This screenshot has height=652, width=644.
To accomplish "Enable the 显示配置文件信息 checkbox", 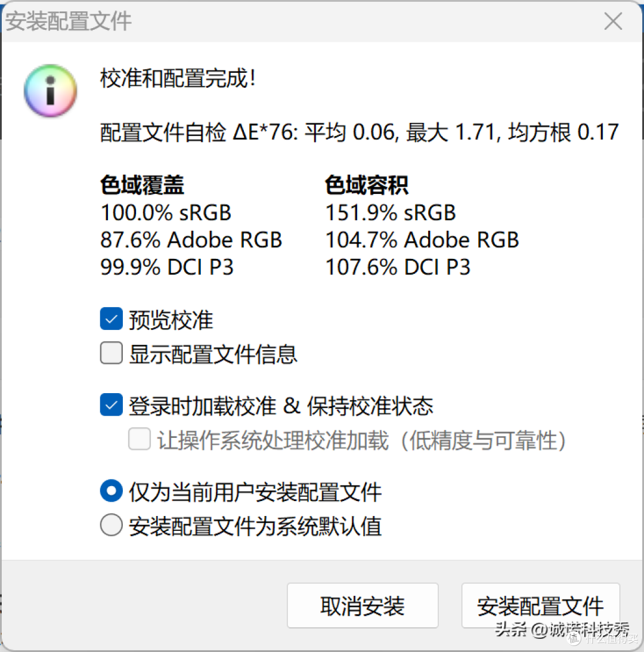I will pos(111,353).
